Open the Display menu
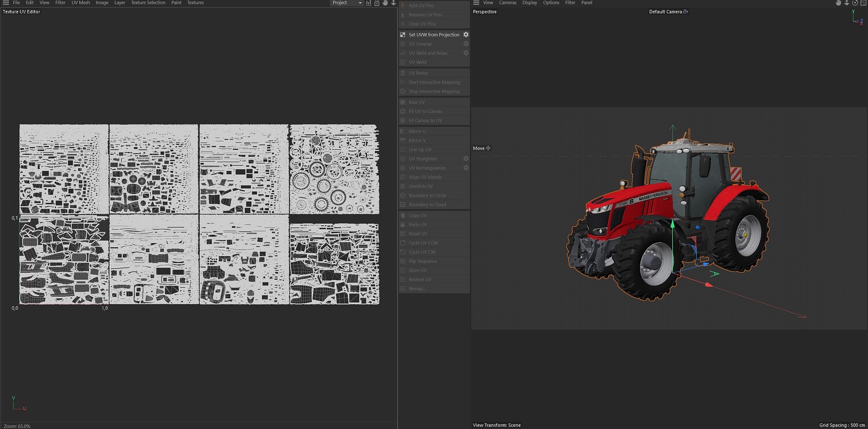Screen dimensions: 868x429 (x=530, y=3)
